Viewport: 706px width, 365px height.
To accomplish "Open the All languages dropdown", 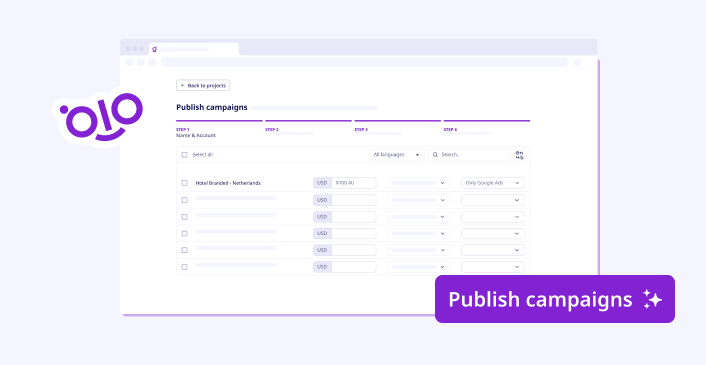I will point(397,155).
